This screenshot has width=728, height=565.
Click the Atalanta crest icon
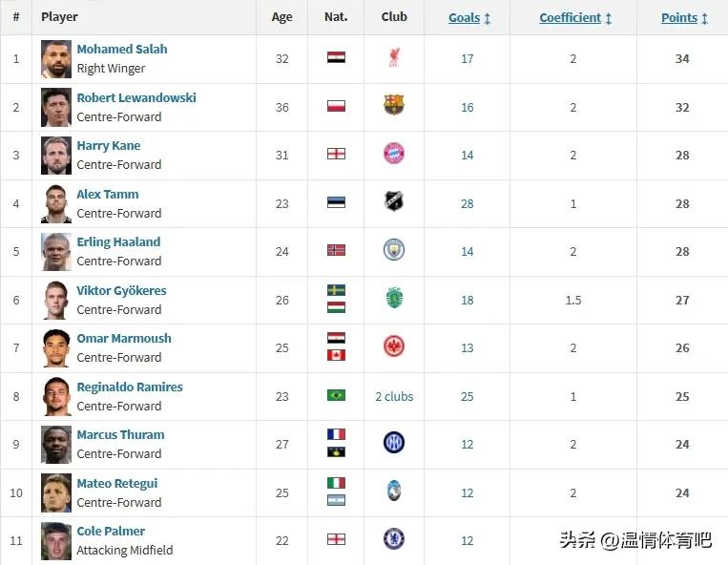tap(394, 491)
